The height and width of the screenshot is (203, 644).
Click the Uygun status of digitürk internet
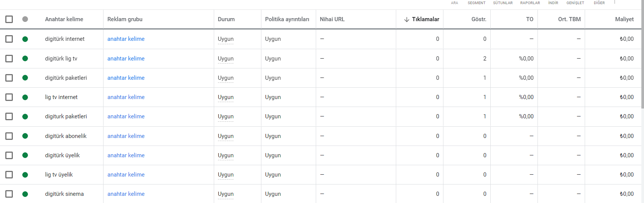225,39
